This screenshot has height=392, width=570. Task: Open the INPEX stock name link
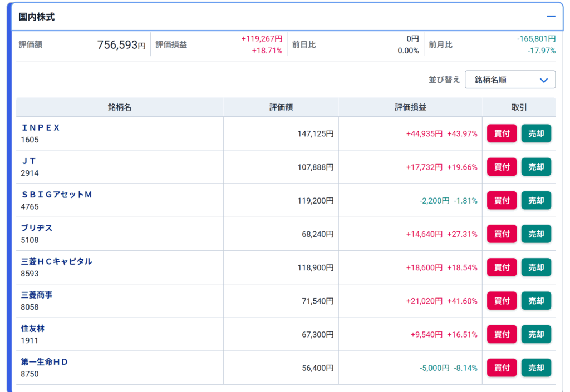pos(41,127)
